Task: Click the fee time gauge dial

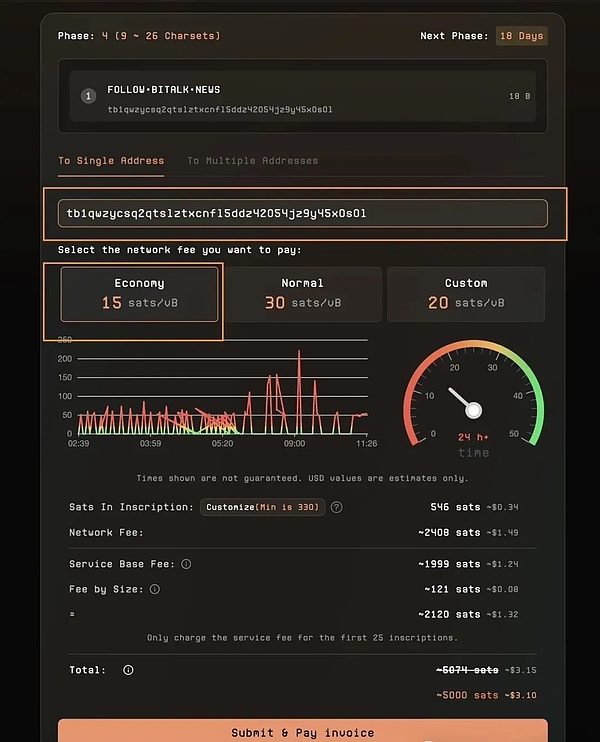Action: (x=473, y=395)
